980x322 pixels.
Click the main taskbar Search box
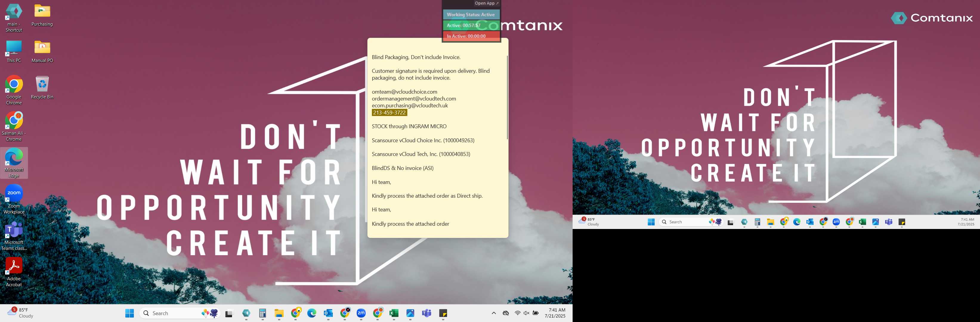[x=180, y=313]
